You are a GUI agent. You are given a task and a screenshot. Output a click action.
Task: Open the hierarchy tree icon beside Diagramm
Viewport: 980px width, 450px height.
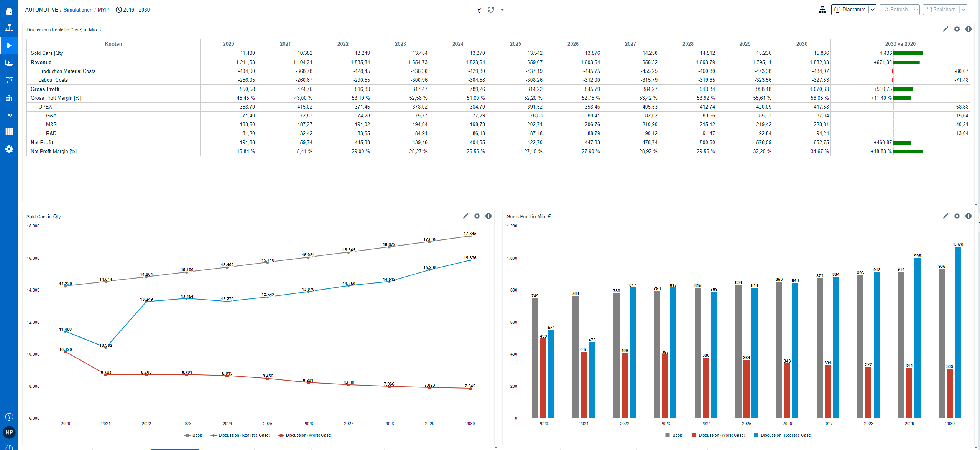822,10
